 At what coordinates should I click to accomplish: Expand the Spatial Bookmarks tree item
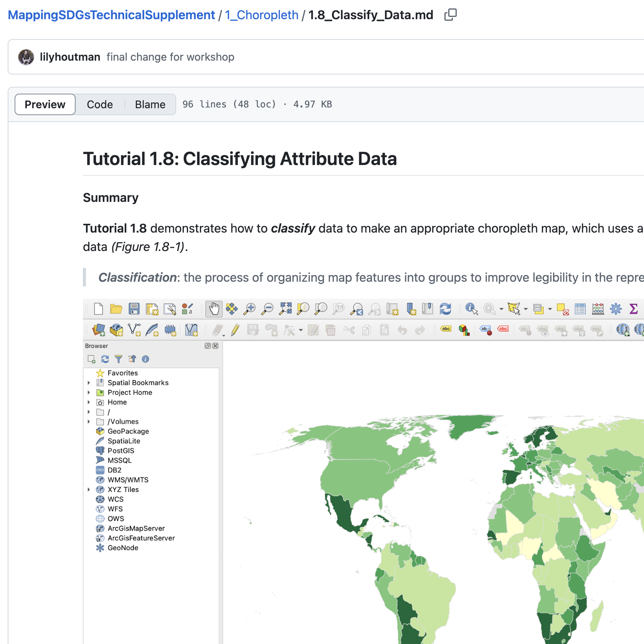pos(89,383)
